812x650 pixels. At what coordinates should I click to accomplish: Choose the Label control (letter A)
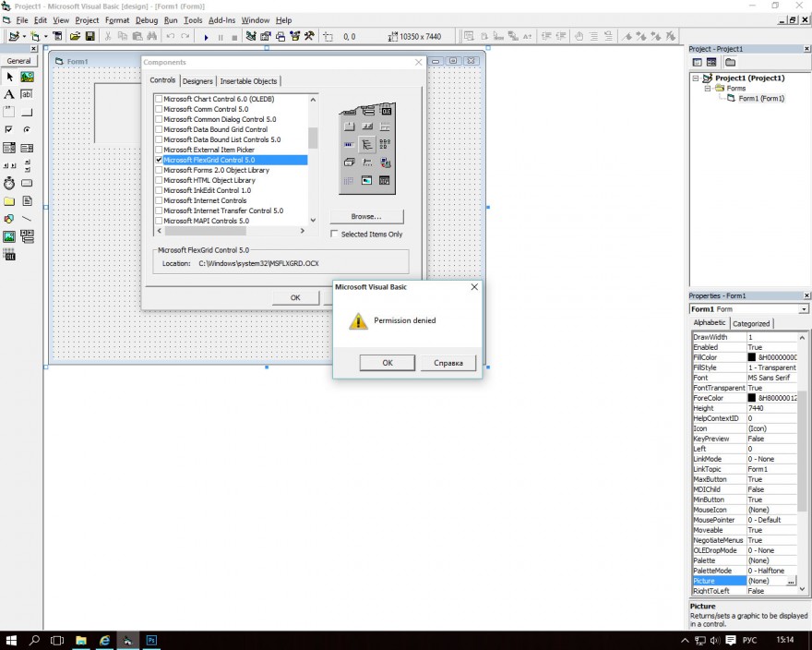[x=9, y=94]
